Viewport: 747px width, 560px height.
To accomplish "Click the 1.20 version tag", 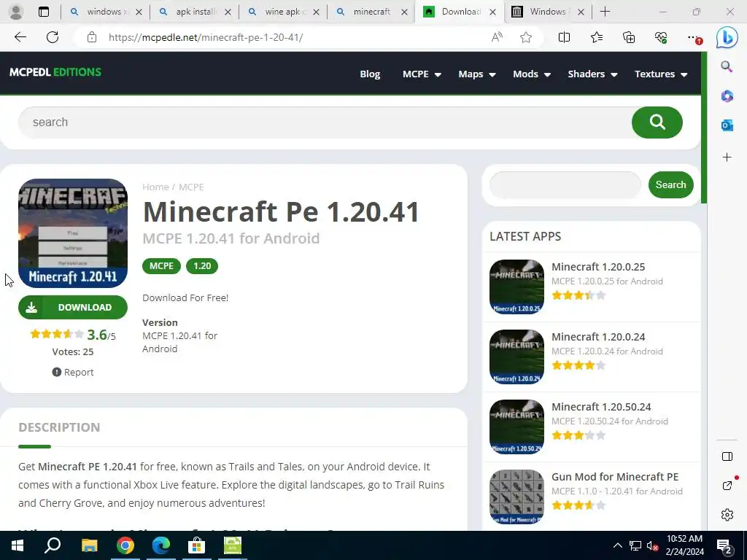I will click(x=202, y=265).
